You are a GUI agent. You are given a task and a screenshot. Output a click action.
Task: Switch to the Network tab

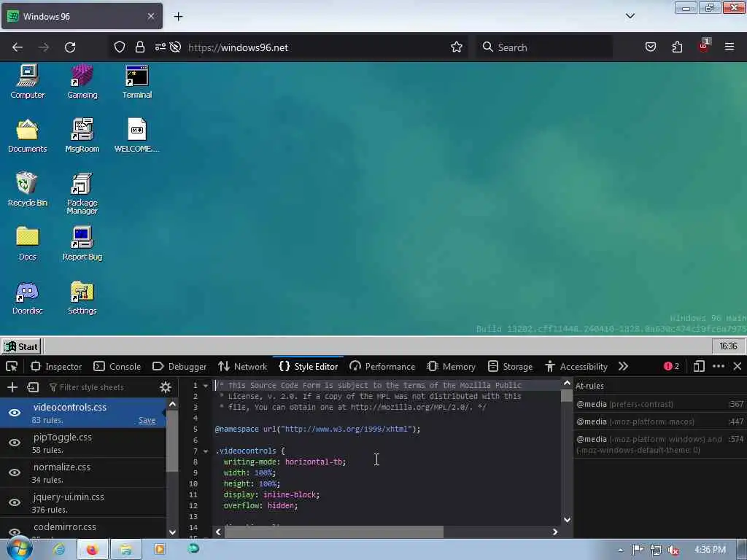click(x=242, y=366)
